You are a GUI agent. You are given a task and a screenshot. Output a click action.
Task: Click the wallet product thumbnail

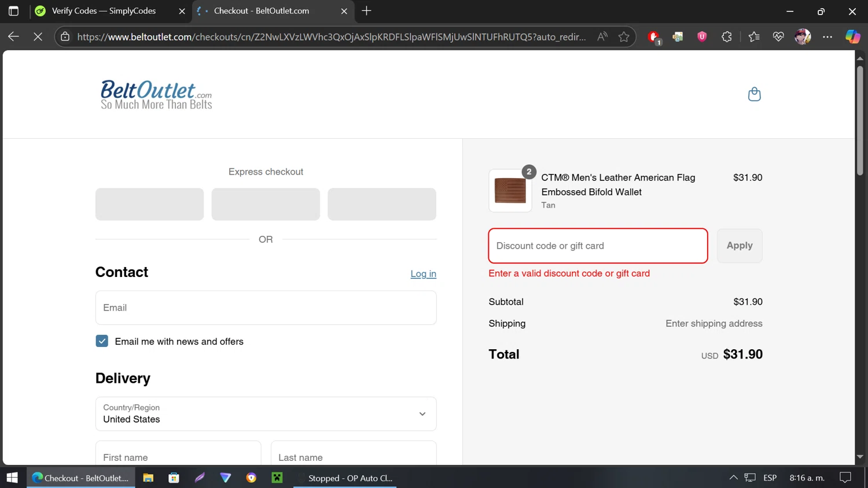pos(510,191)
